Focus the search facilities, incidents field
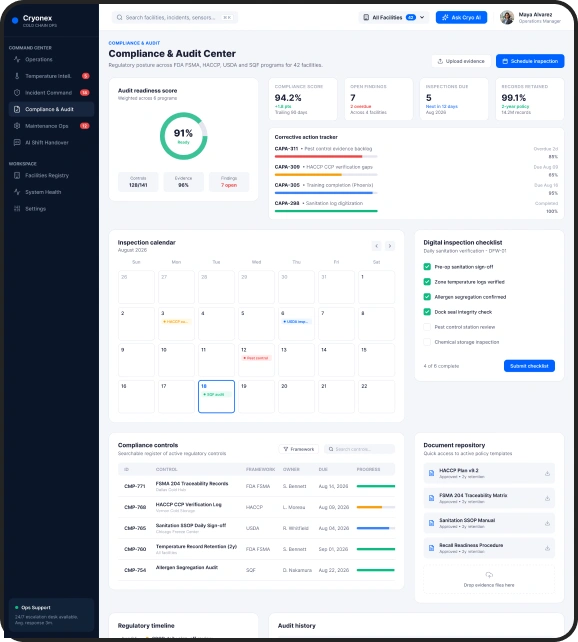This screenshot has width=578, height=642. (175, 18)
